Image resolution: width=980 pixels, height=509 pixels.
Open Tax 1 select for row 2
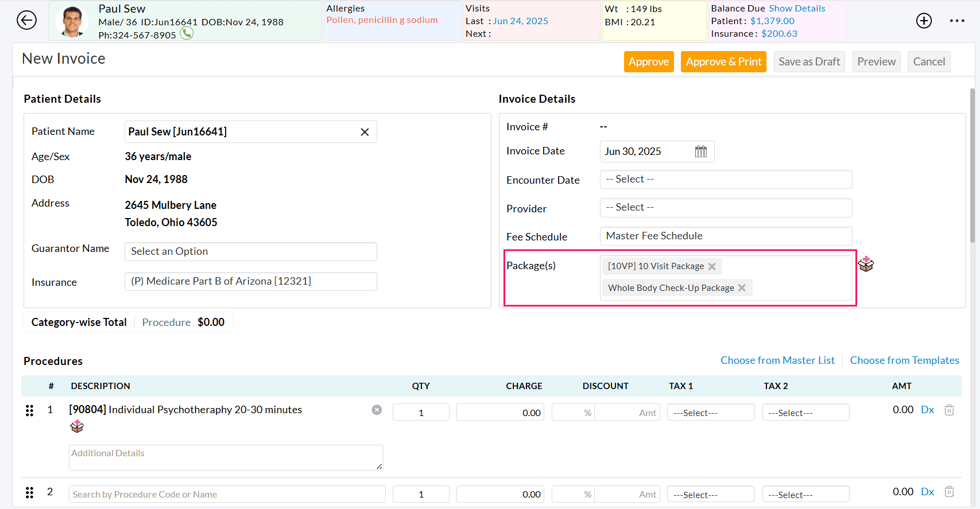click(711, 495)
